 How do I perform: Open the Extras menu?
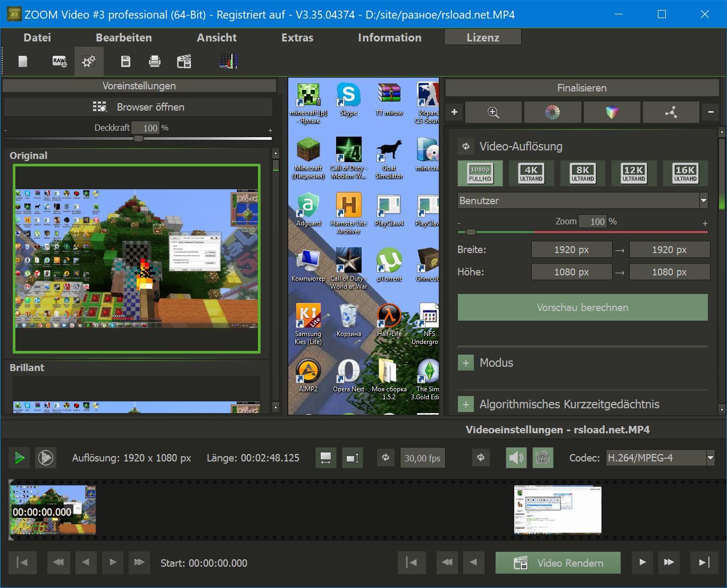(x=297, y=38)
